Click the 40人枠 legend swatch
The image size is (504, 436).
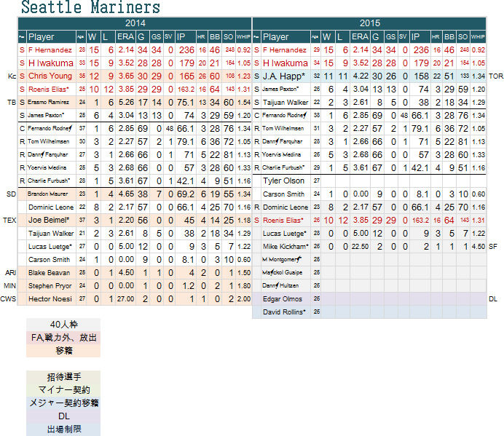63,325
